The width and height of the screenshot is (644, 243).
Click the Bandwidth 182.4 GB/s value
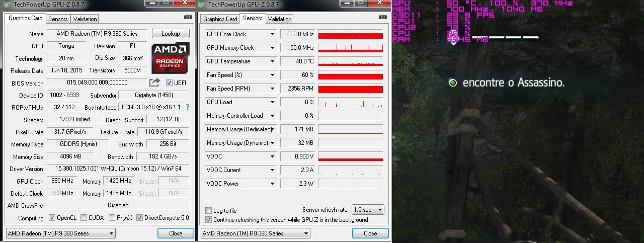tap(163, 156)
